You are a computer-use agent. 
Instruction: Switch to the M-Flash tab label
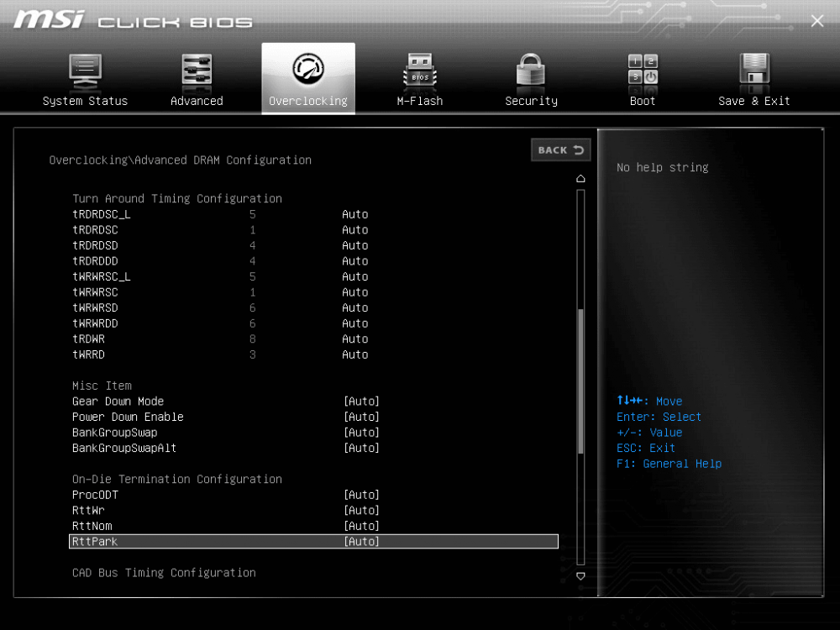420,102
